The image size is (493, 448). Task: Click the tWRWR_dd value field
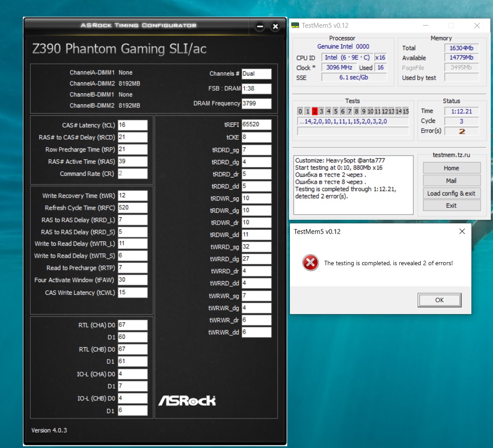point(256,332)
